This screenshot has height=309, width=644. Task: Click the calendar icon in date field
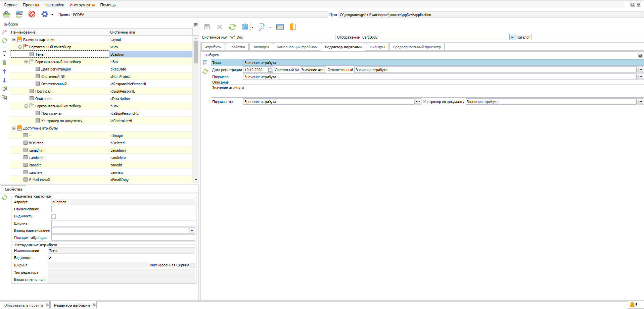[270, 70]
